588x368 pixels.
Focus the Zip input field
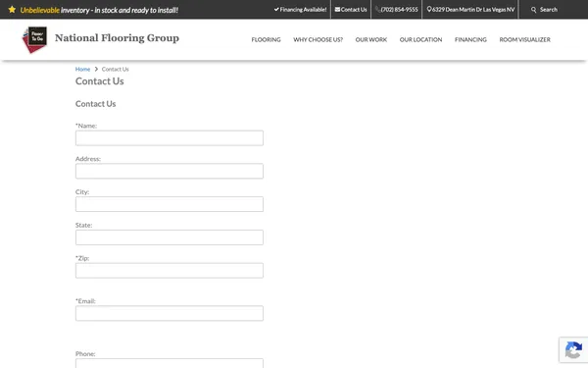pos(170,271)
